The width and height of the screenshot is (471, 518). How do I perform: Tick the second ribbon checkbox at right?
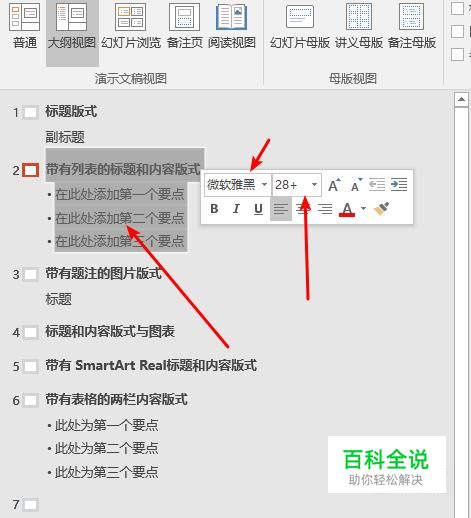[x=457, y=31]
